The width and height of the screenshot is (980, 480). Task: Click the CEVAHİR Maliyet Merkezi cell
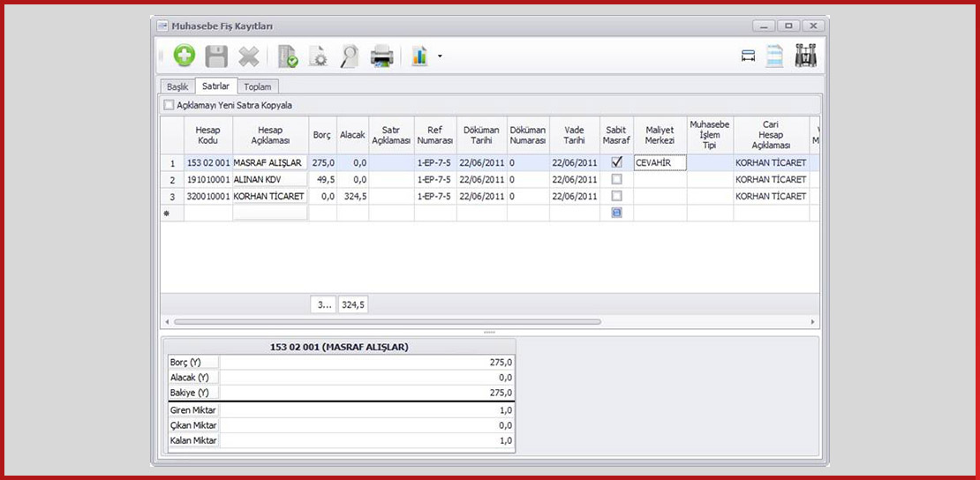pos(660,162)
